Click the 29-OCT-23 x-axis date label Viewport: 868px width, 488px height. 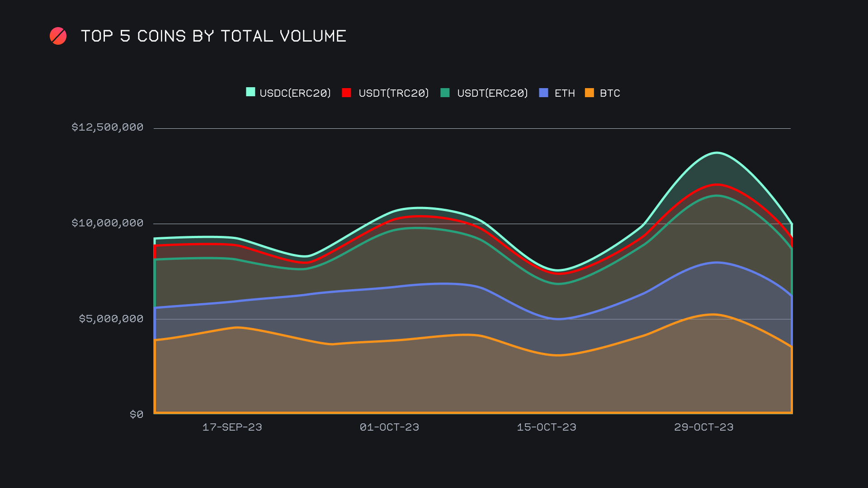click(x=704, y=427)
